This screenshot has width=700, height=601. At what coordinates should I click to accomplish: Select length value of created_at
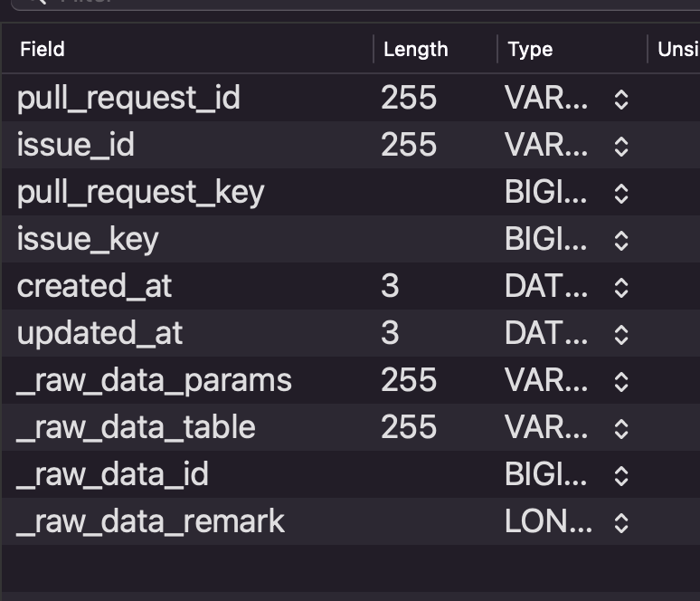390,286
